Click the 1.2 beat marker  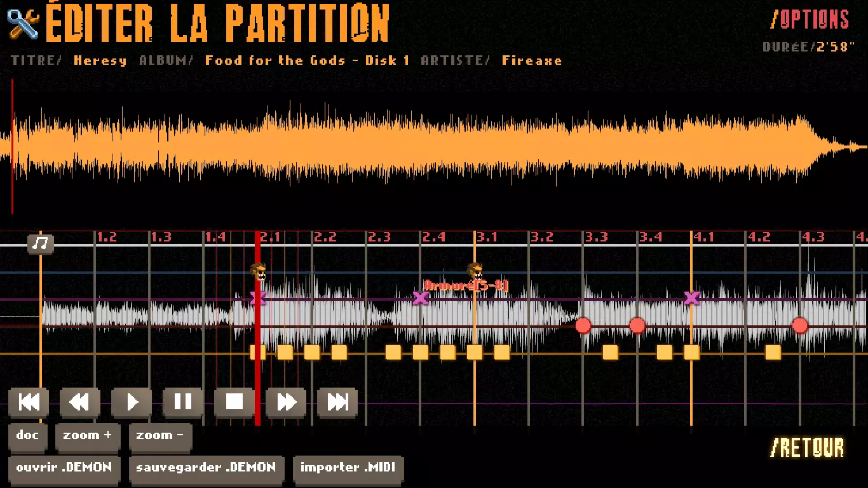coord(107,238)
